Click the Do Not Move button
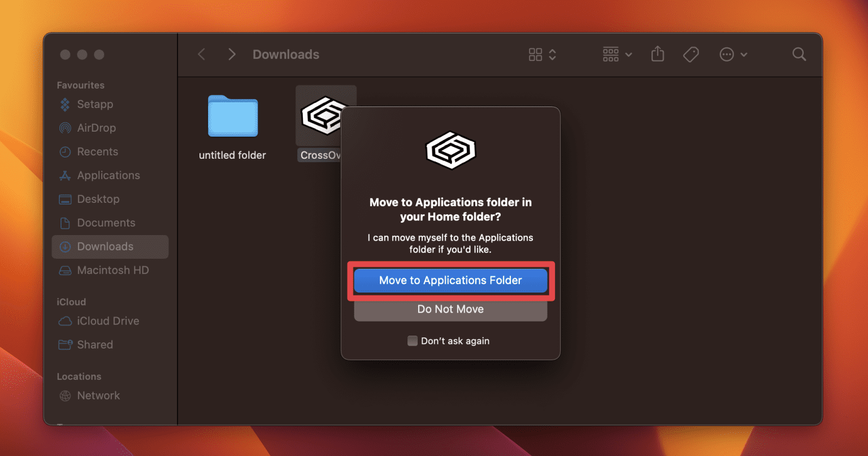 click(450, 309)
